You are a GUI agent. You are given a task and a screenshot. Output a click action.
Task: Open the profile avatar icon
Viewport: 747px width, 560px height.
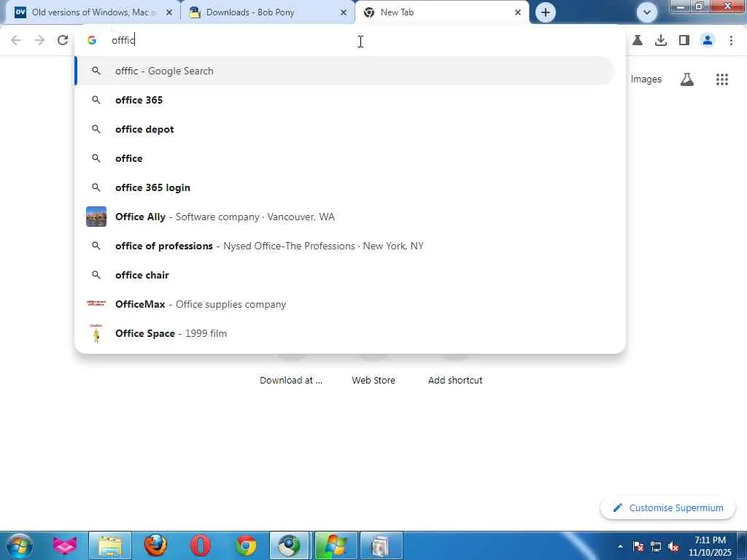[708, 41]
